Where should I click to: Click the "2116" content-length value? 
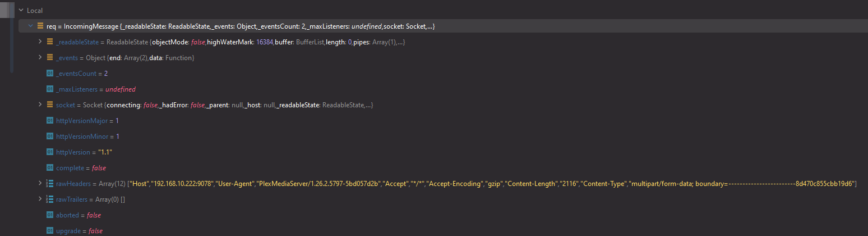[x=570, y=184]
